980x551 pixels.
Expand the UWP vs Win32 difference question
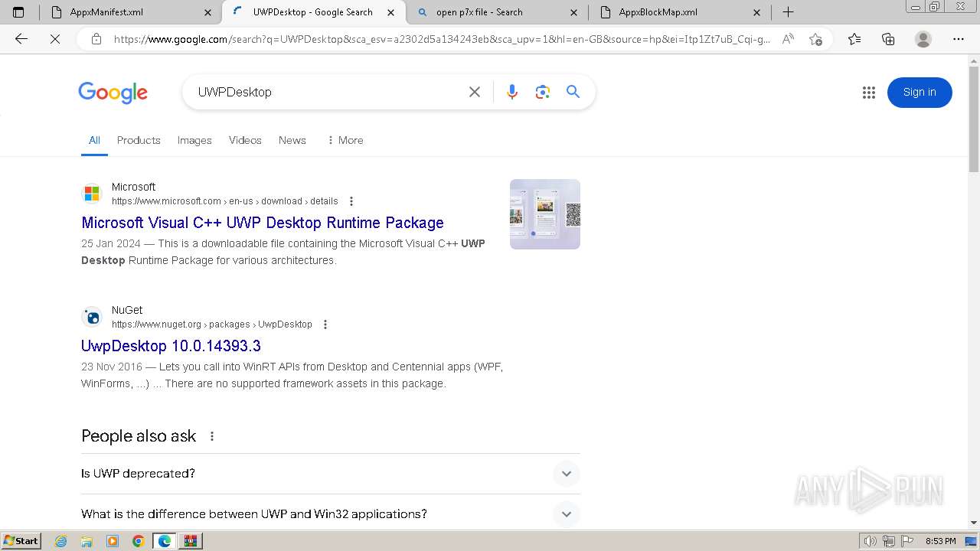tap(331, 514)
